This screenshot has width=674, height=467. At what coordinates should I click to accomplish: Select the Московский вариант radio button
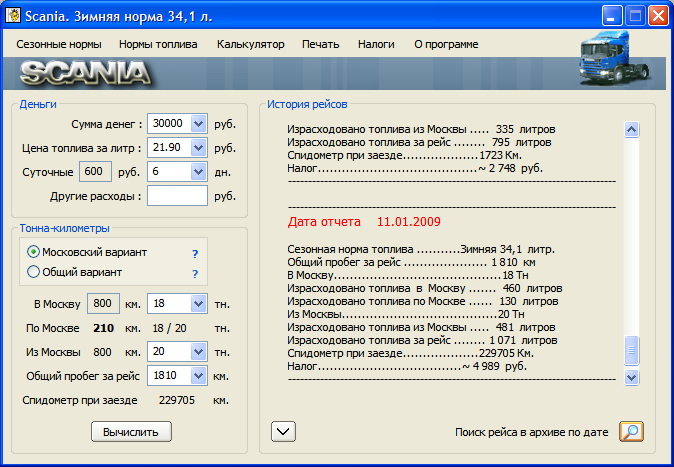(33, 252)
